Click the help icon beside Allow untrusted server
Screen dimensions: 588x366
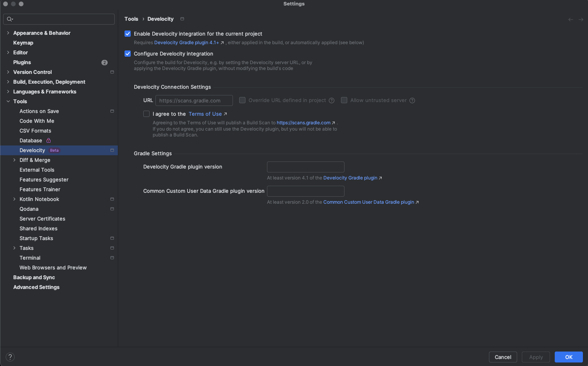pyautogui.click(x=412, y=100)
